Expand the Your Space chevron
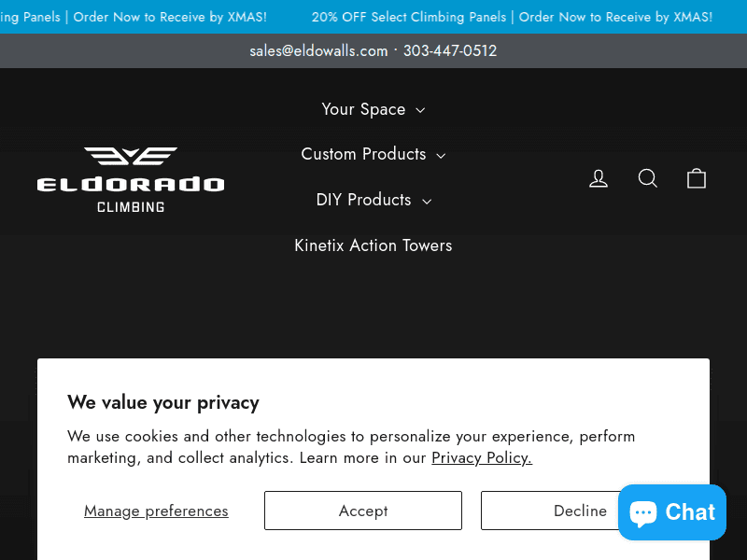 (420, 110)
